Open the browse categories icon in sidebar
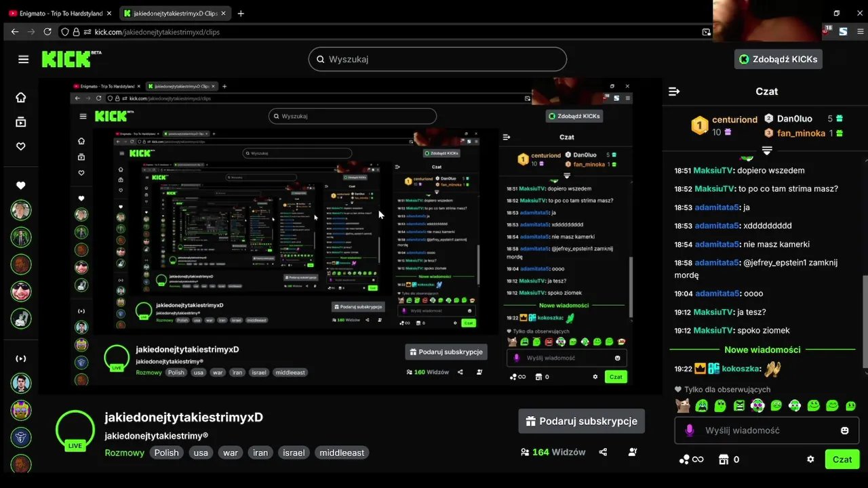Image resolution: width=868 pixels, height=488 pixels. click(x=21, y=122)
